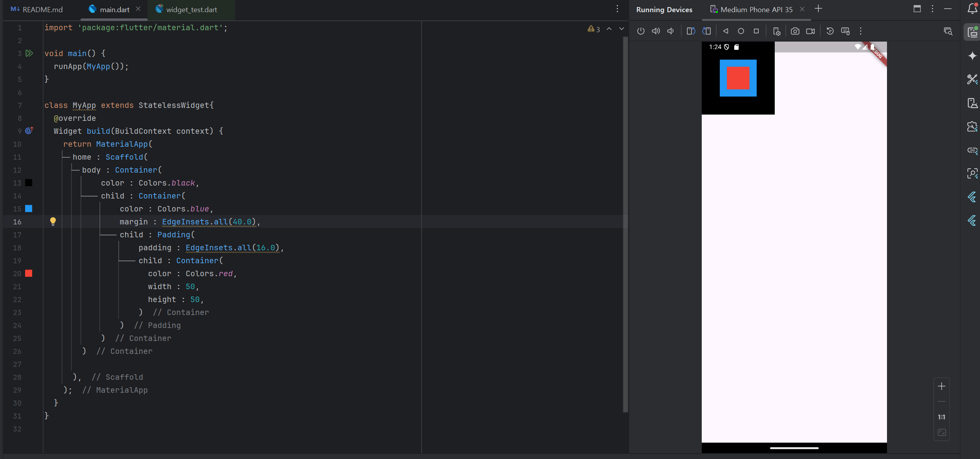Toggle floating window mode for Running Devices

[917, 9]
